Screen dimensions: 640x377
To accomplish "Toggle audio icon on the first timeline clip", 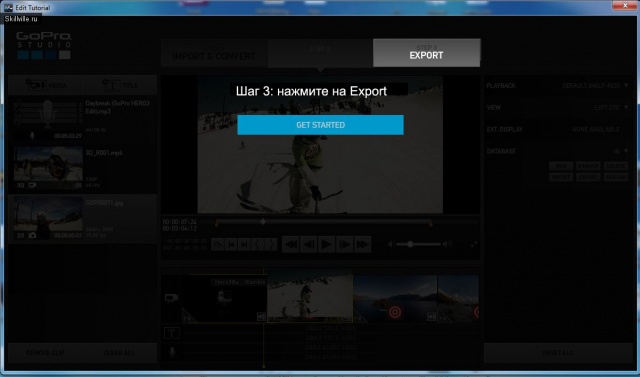I will [x=261, y=317].
